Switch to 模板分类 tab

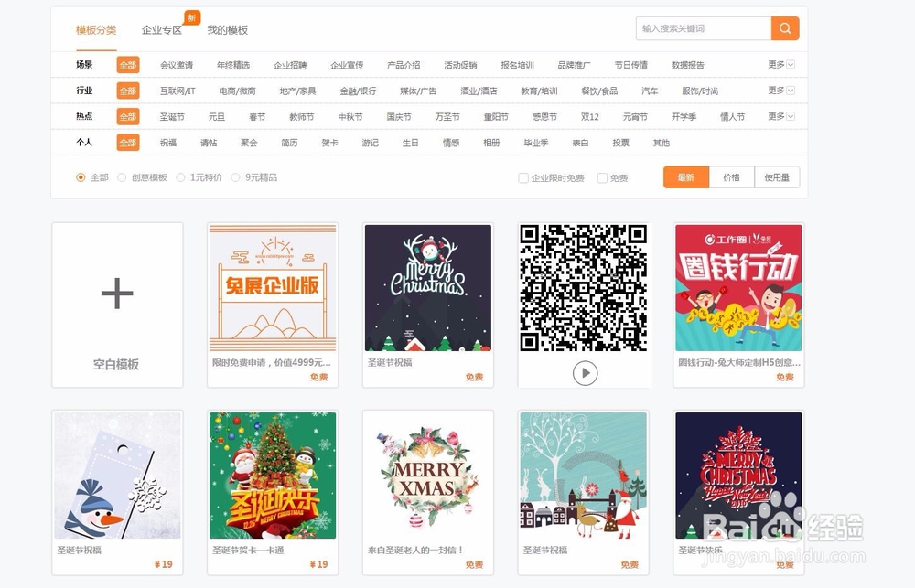[96, 30]
